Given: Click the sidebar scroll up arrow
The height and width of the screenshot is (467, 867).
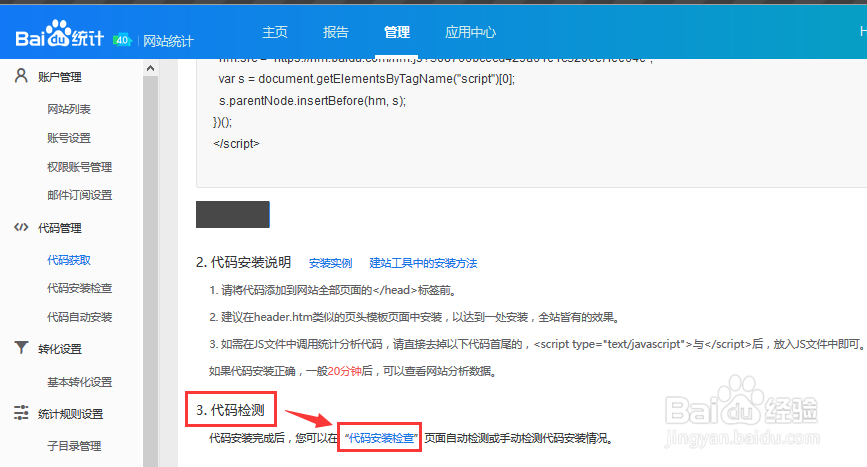Looking at the screenshot, I should pos(150,69).
